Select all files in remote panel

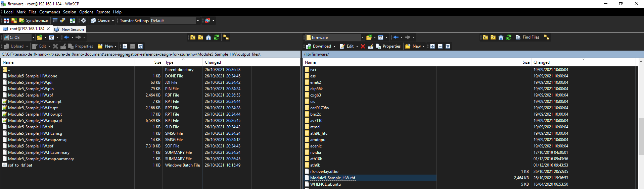[x=432, y=46]
